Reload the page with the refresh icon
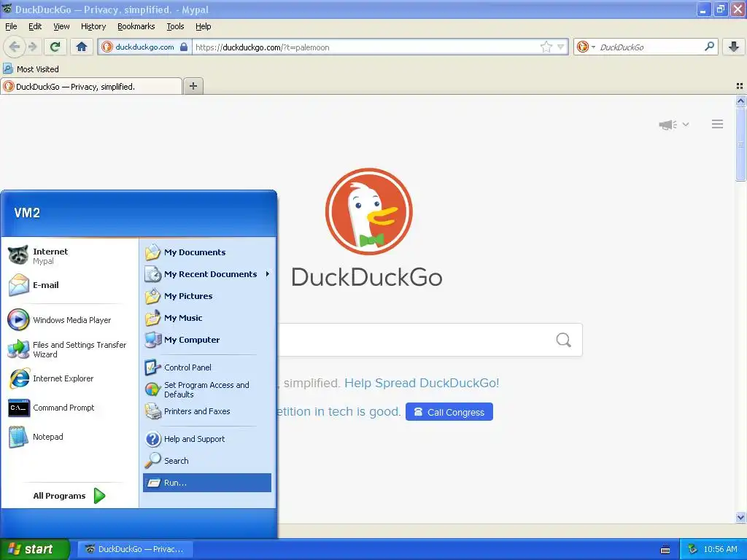747x560 pixels. pyautogui.click(x=55, y=47)
